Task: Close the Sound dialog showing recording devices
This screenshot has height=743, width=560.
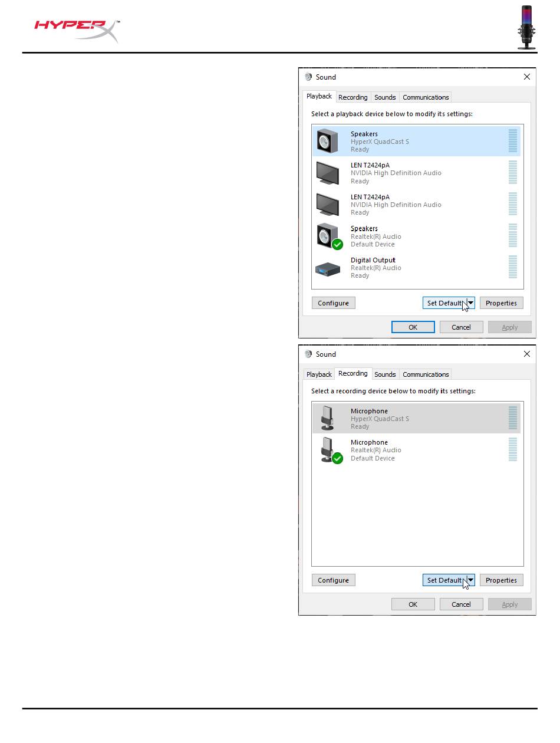Action: [527, 354]
